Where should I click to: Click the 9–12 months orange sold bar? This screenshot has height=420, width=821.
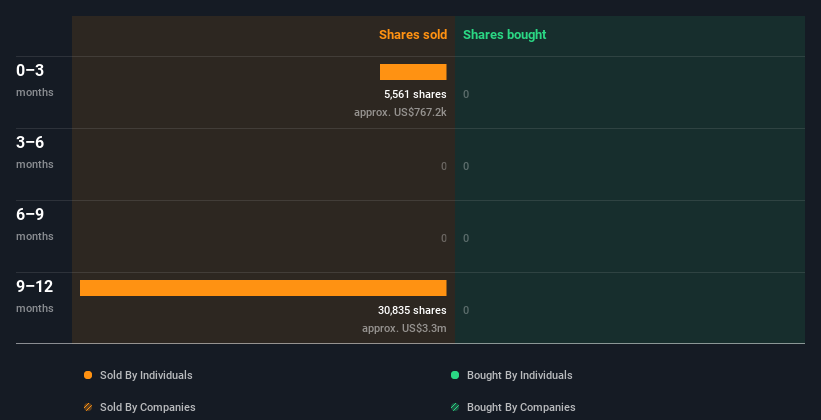point(263,288)
